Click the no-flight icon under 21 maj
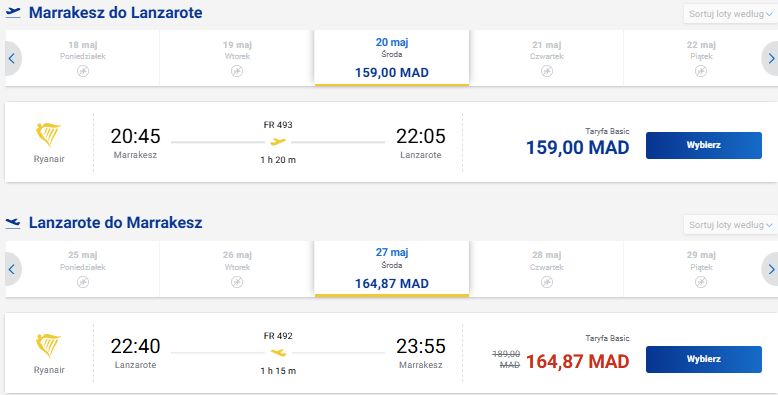The height and width of the screenshot is (395, 778). pyautogui.click(x=547, y=71)
